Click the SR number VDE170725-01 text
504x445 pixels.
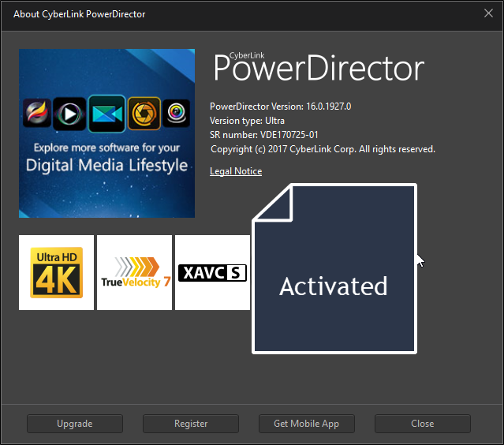(x=264, y=135)
